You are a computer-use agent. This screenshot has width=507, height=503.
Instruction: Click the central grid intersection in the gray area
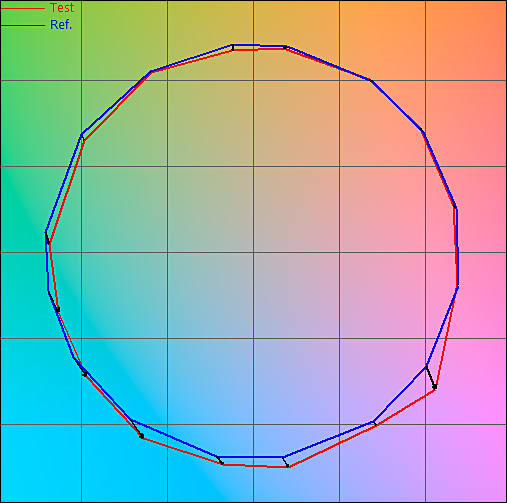point(253,252)
